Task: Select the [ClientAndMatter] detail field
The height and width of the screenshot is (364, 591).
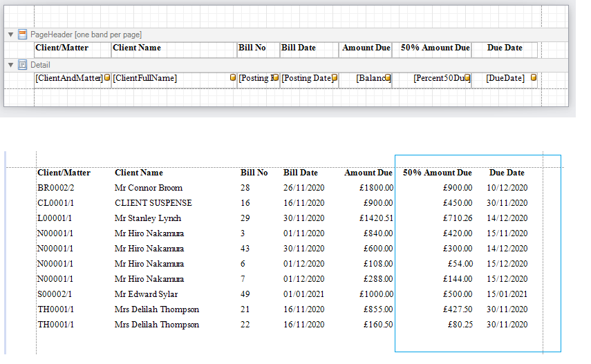Action: click(x=73, y=80)
